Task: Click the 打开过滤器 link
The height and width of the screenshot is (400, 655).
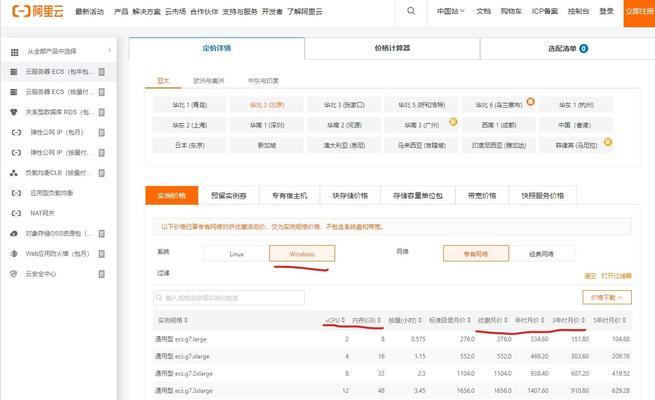Action: point(617,276)
